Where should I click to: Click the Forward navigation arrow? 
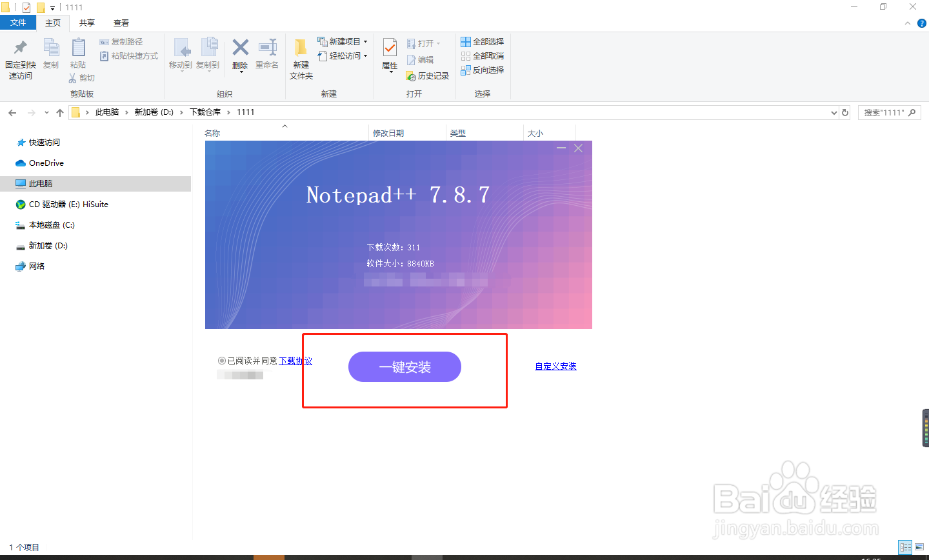31,113
